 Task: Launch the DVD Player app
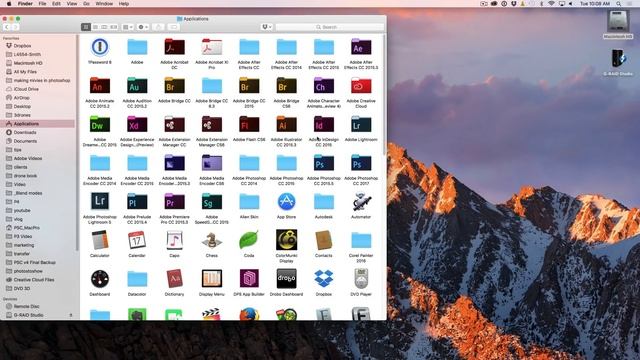[x=361, y=279]
